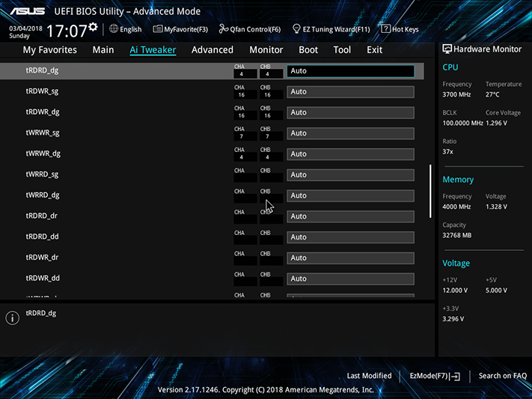Click the tRDRD_dd row label
The image size is (532, 399).
(42, 237)
